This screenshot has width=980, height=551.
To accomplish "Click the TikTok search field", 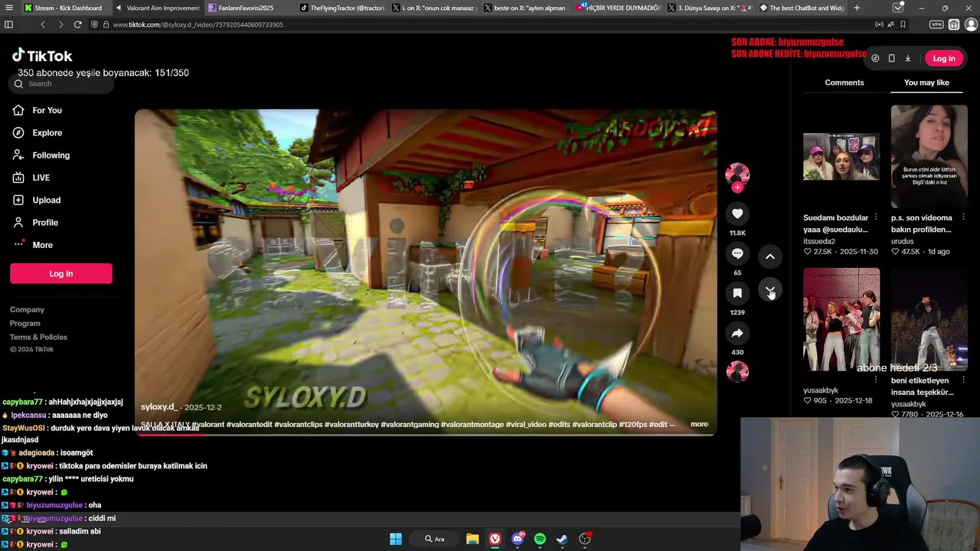I will [x=63, y=83].
